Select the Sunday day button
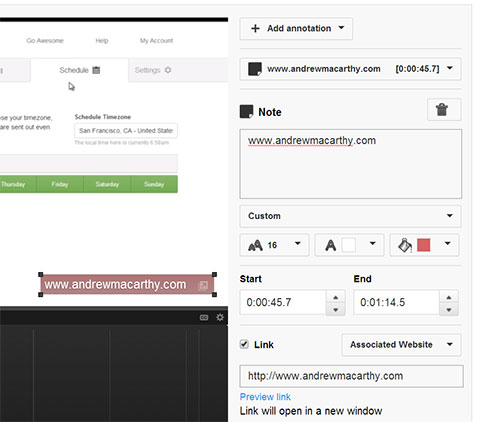 tap(154, 184)
